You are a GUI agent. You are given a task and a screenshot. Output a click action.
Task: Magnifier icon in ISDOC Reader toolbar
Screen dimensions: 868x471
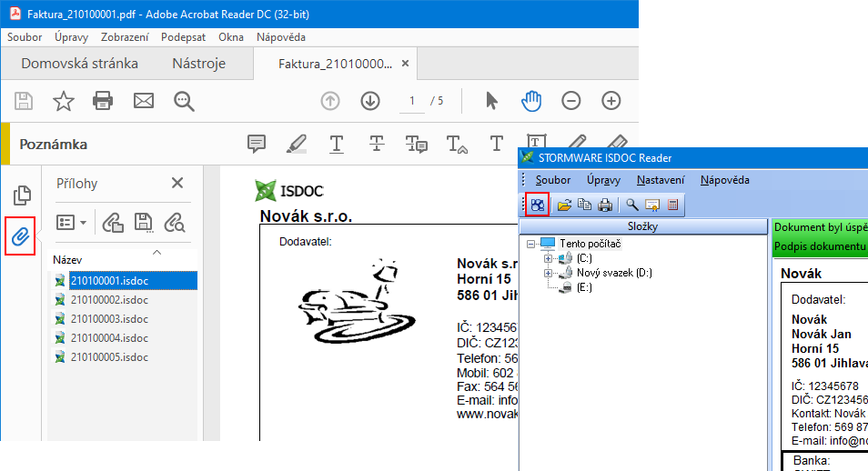[631, 205]
